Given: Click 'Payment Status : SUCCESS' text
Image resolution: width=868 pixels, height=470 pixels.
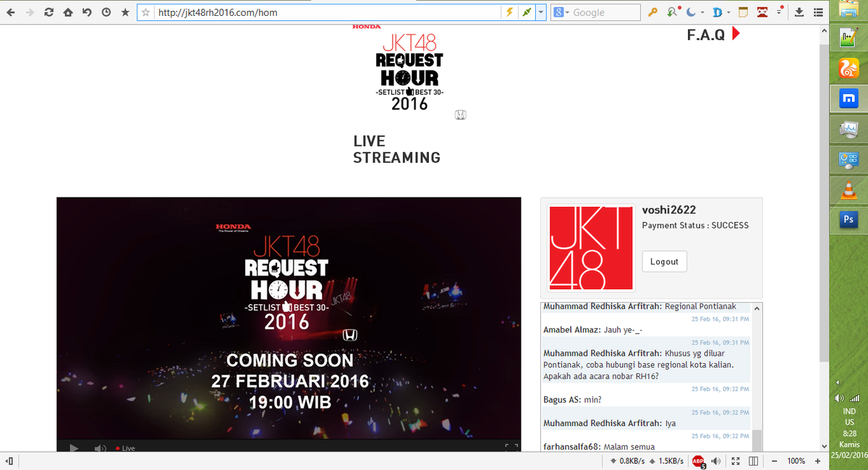Looking at the screenshot, I should point(695,225).
